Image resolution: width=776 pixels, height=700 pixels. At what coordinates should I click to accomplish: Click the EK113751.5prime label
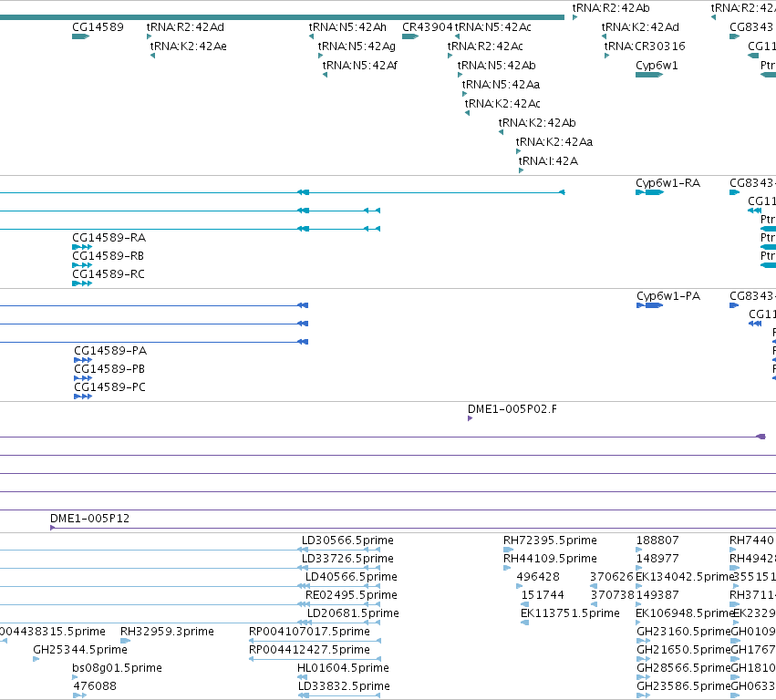pyautogui.click(x=570, y=613)
